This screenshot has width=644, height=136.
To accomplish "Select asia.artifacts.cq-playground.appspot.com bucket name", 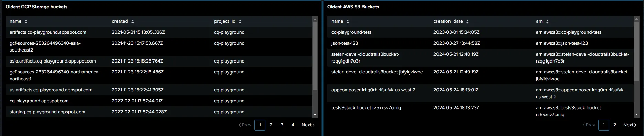I will pos(53,61).
